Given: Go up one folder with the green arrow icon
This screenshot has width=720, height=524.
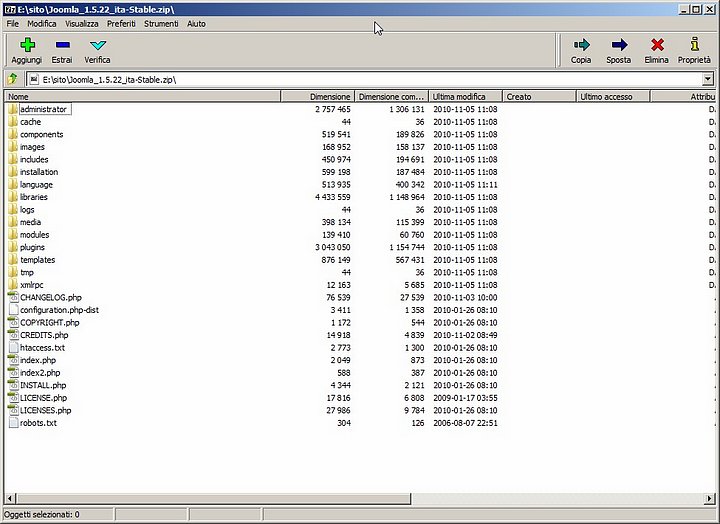Looking at the screenshot, I should click(x=13, y=79).
